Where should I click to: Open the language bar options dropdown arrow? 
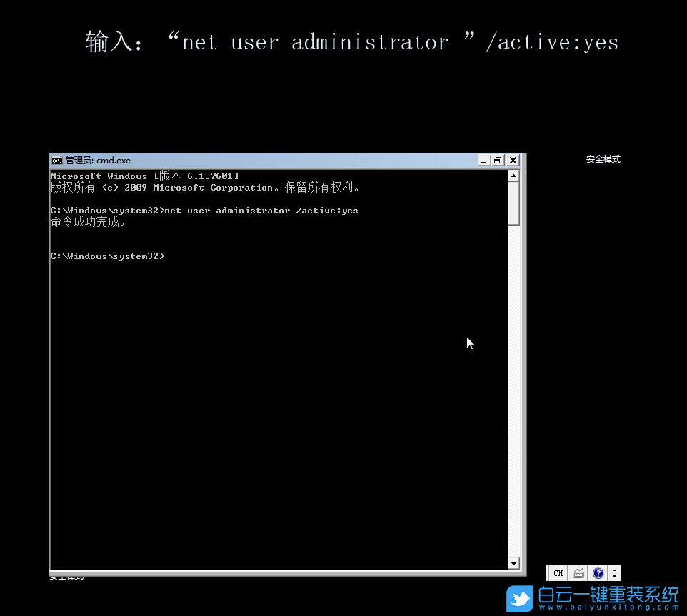click(614, 577)
